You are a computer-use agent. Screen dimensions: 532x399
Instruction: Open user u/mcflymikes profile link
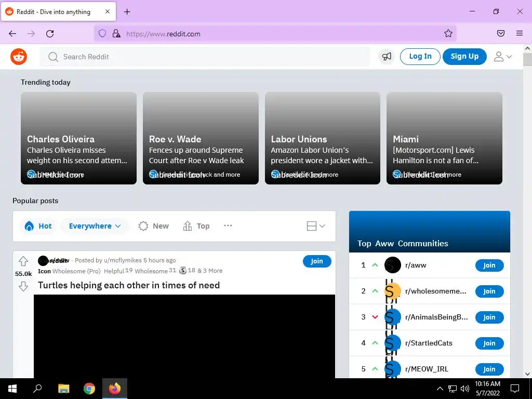pyautogui.click(x=123, y=260)
